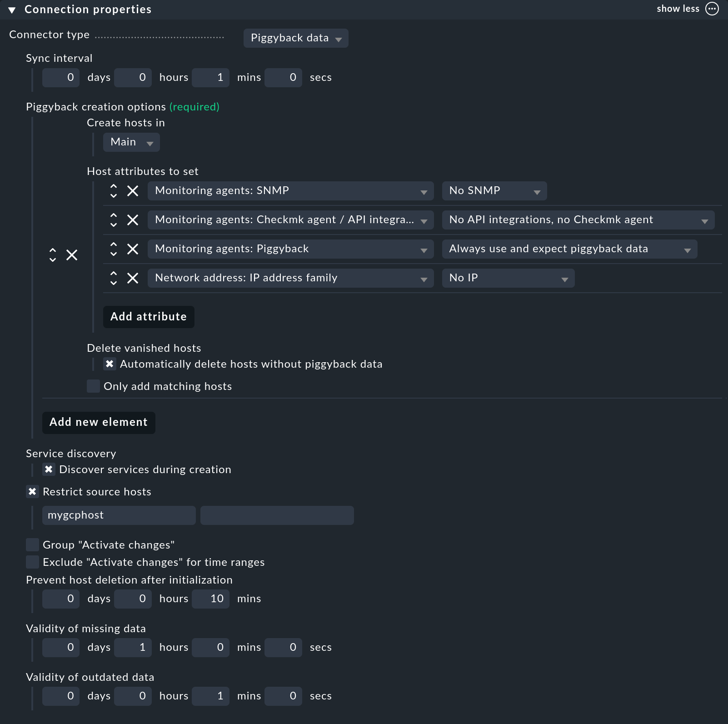Enable Only add matching hosts
The width and height of the screenshot is (728, 724).
click(93, 386)
